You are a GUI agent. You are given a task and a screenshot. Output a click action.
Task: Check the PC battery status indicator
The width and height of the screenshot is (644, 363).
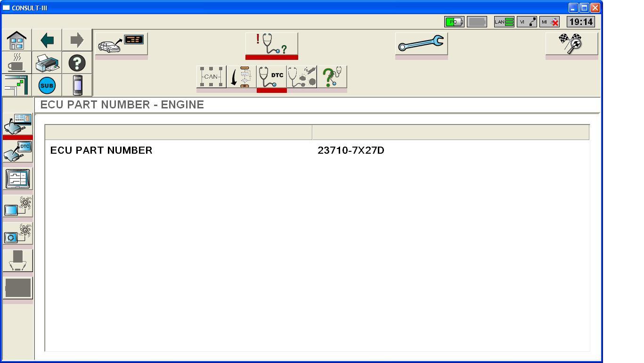454,22
